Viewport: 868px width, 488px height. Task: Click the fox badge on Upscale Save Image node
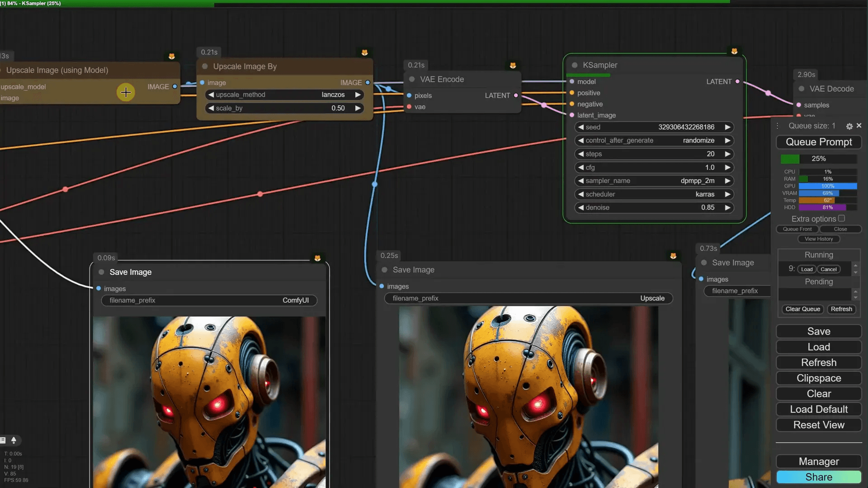673,256
